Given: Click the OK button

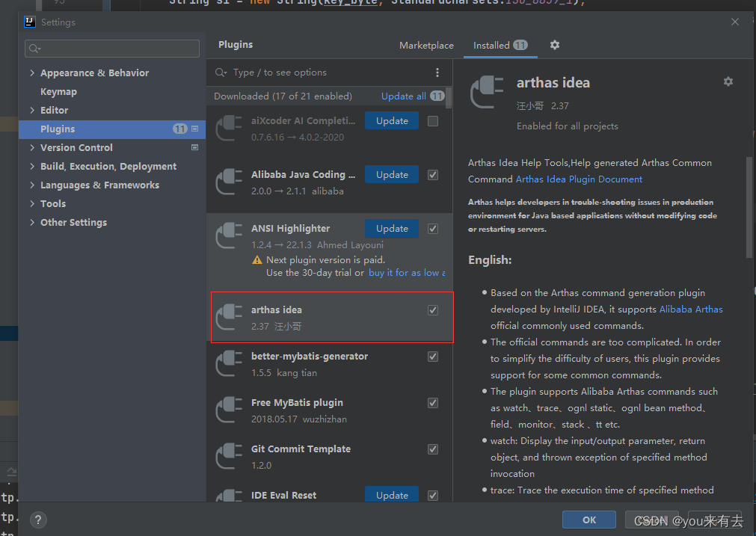Looking at the screenshot, I should pos(589,520).
